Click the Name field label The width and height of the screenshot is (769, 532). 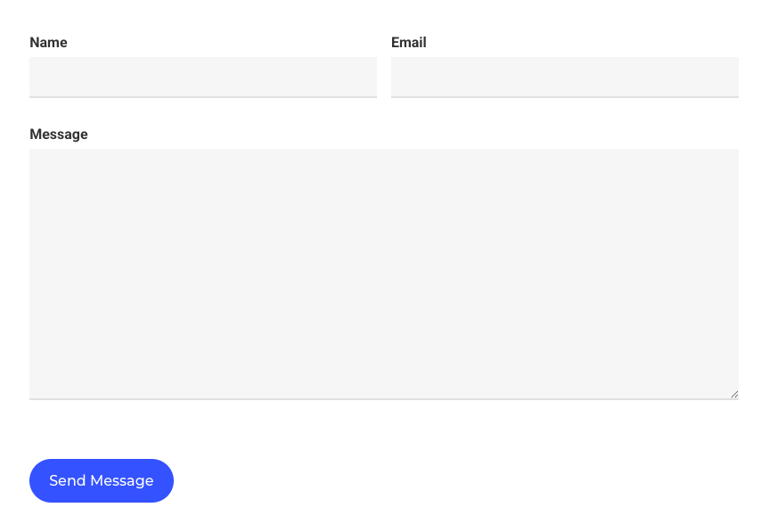point(48,43)
